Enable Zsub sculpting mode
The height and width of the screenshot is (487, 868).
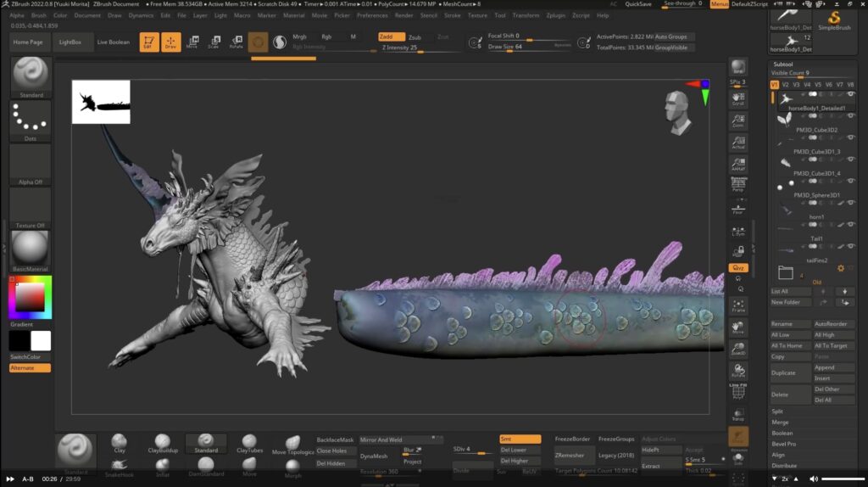pyautogui.click(x=415, y=37)
